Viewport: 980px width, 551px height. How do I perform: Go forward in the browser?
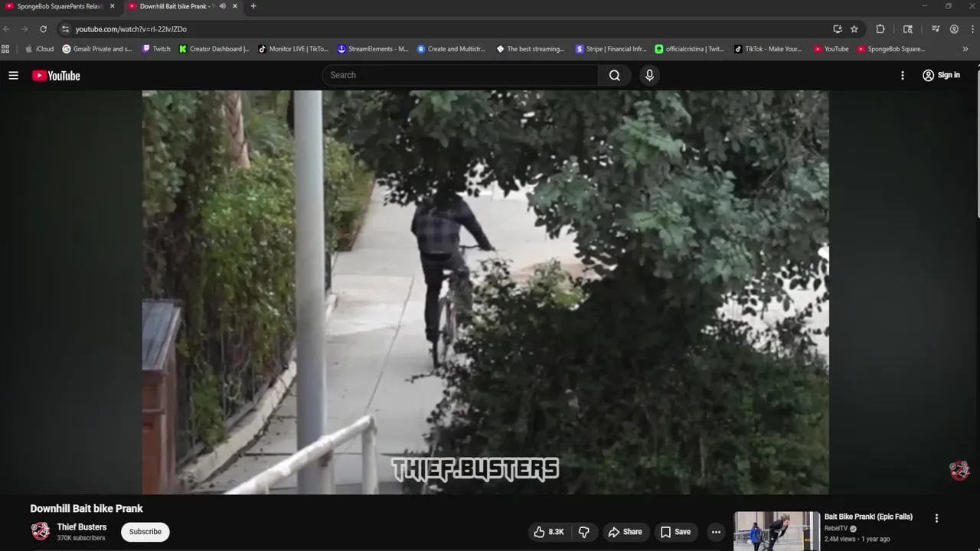24,29
